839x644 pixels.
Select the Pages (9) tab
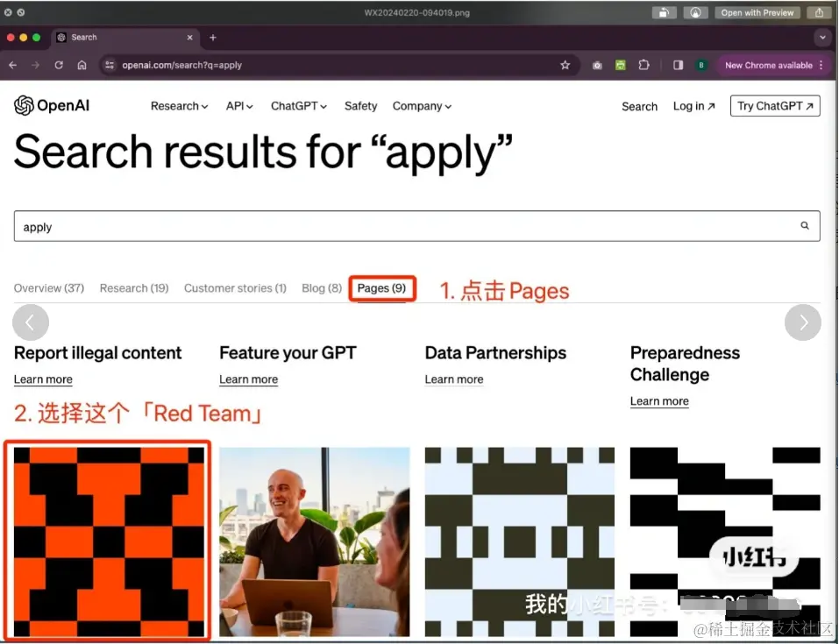(x=381, y=288)
